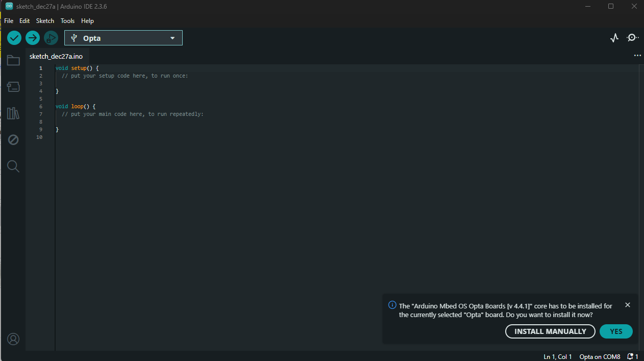This screenshot has height=361, width=644.
Task: Open the Sketchbook folder panel
Action: tap(13, 61)
